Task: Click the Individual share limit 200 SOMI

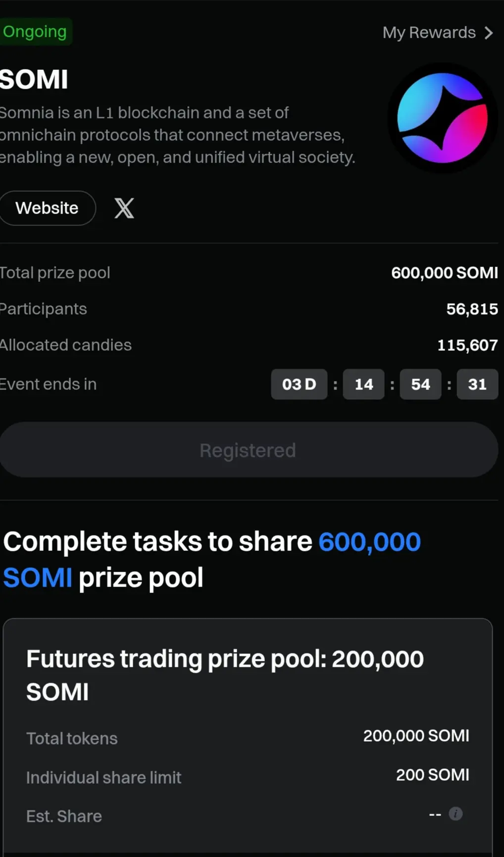Action: (433, 775)
